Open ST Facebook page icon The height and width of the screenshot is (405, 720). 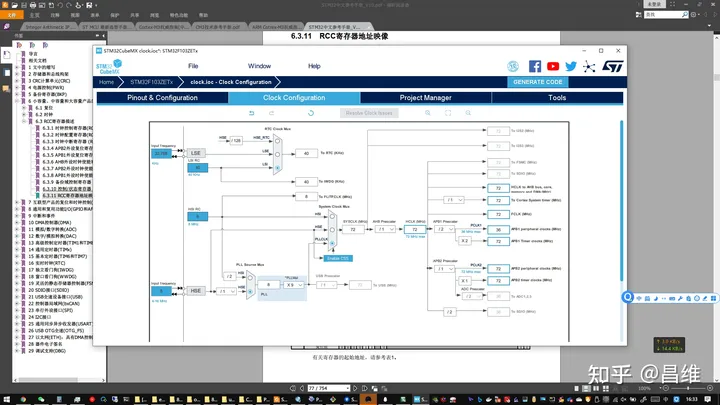tap(534, 66)
